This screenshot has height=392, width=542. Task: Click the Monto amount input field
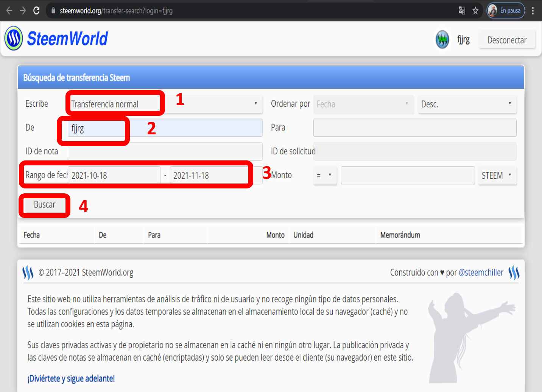[408, 176]
